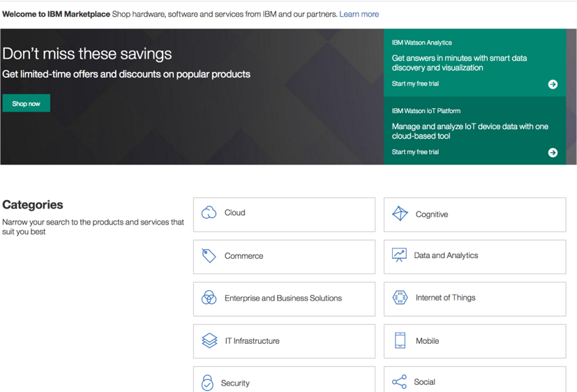
Task: Select the Commerce category label
Action: click(243, 256)
